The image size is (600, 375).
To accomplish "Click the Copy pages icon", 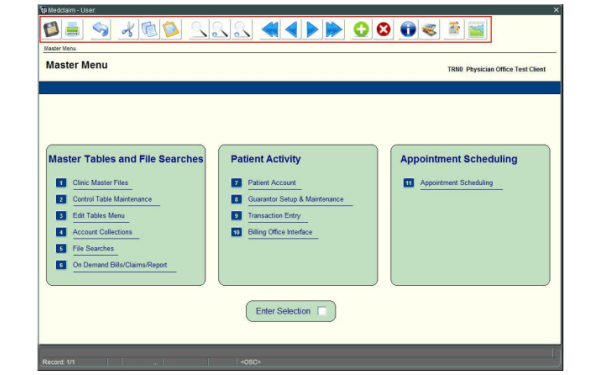I will click(149, 29).
